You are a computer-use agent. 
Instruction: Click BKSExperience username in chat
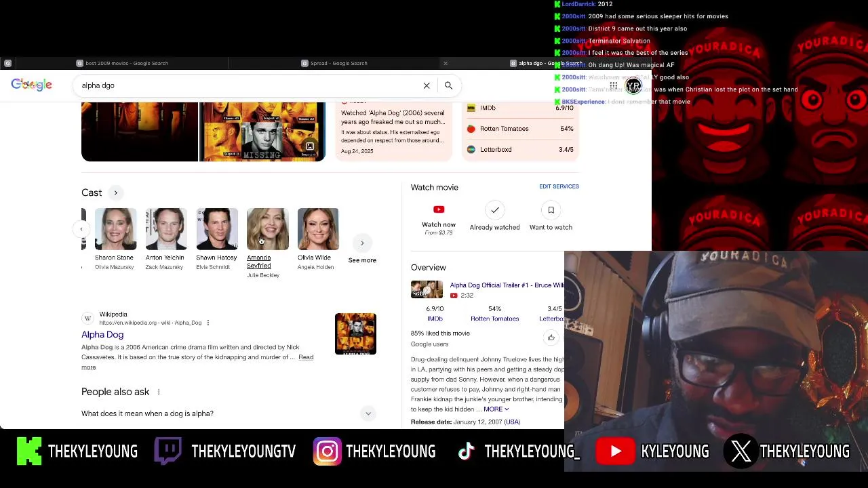(x=583, y=102)
